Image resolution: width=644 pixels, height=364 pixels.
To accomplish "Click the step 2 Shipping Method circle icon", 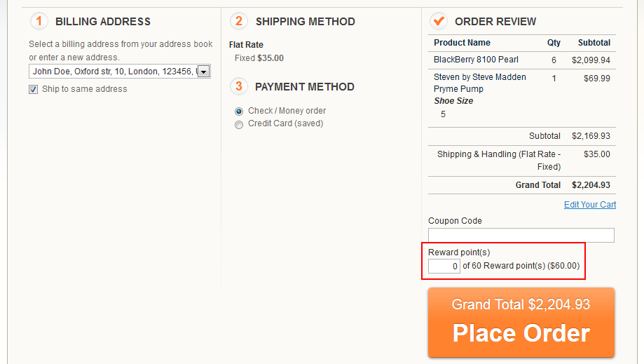I will pos(239,21).
